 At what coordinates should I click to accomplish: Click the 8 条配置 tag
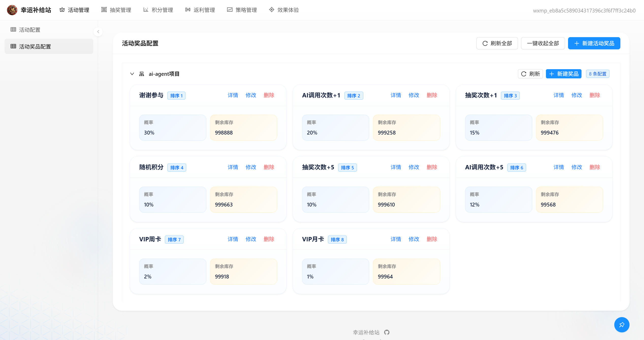click(x=598, y=74)
